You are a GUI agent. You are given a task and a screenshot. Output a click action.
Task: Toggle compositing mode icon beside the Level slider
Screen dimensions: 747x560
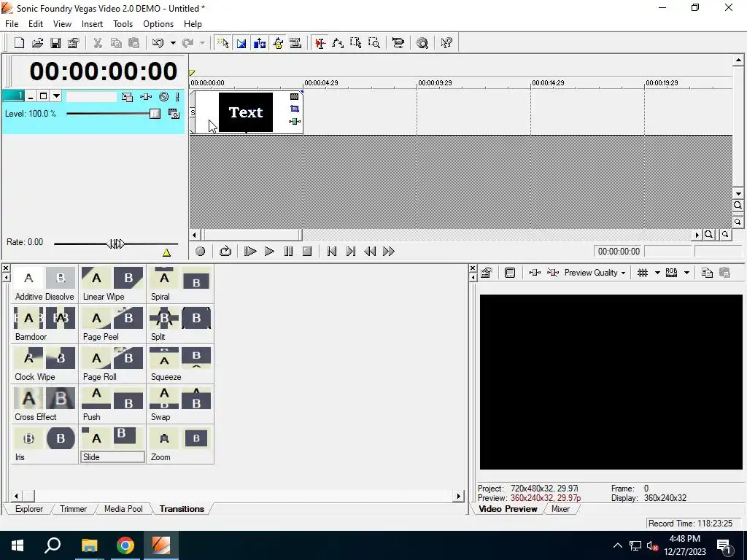point(174,113)
